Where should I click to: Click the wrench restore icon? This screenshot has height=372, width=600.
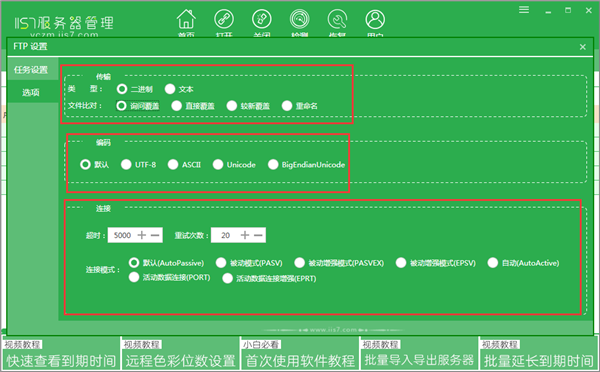337,19
